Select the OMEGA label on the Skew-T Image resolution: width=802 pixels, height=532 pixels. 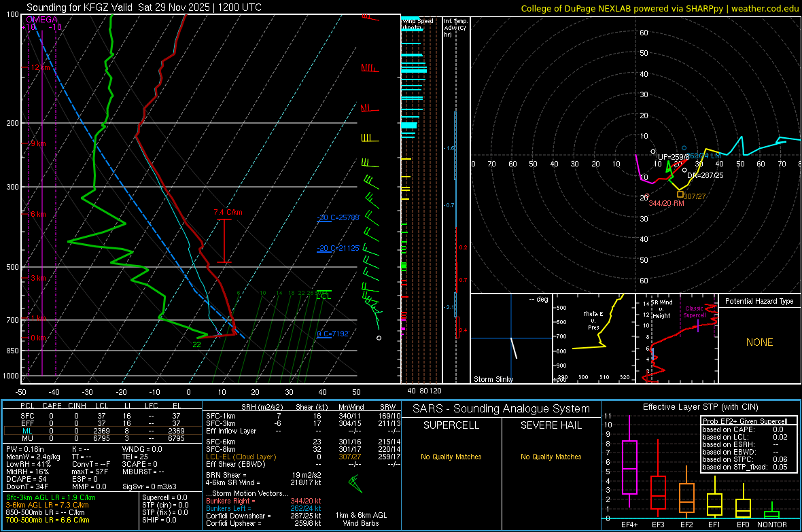coord(41,20)
